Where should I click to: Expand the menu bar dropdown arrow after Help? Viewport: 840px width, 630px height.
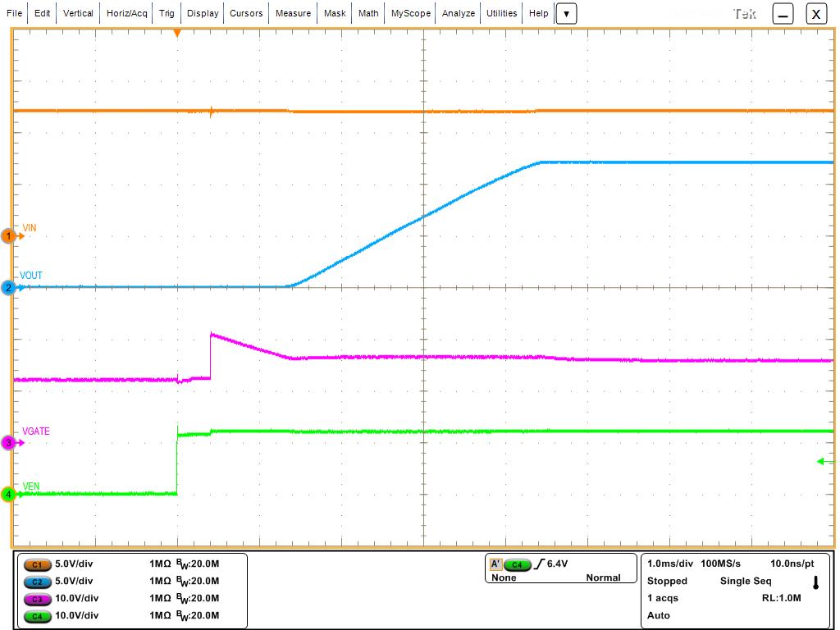[x=567, y=14]
